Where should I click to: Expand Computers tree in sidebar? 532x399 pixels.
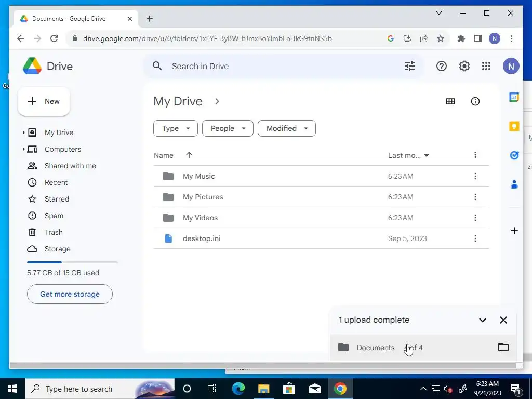tap(23, 149)
